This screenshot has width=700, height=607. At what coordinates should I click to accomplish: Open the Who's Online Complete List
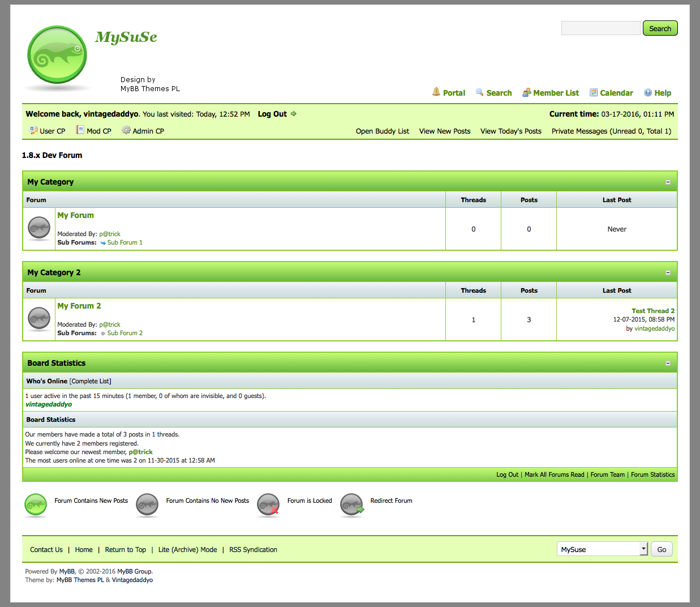click(x=91, y=381)
